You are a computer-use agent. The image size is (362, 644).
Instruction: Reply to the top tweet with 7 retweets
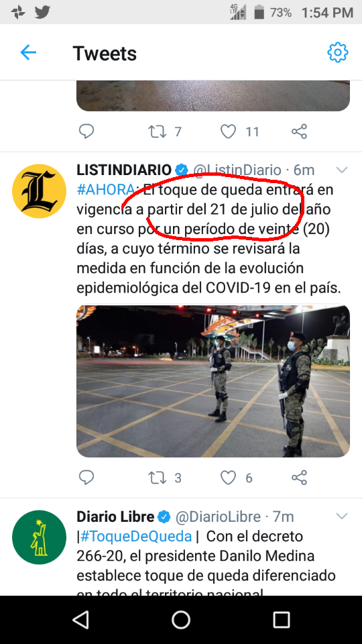[x=86, y=131]
